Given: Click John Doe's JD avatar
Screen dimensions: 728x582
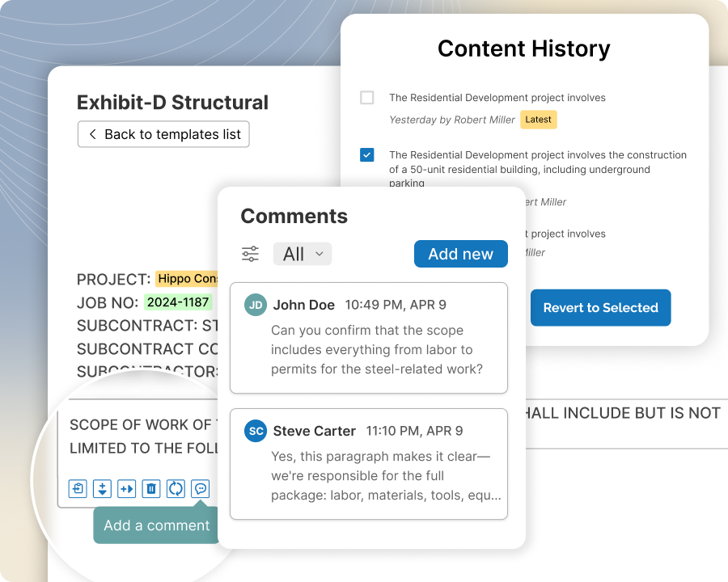Looking at the screenshot, I should coord(256,305).
